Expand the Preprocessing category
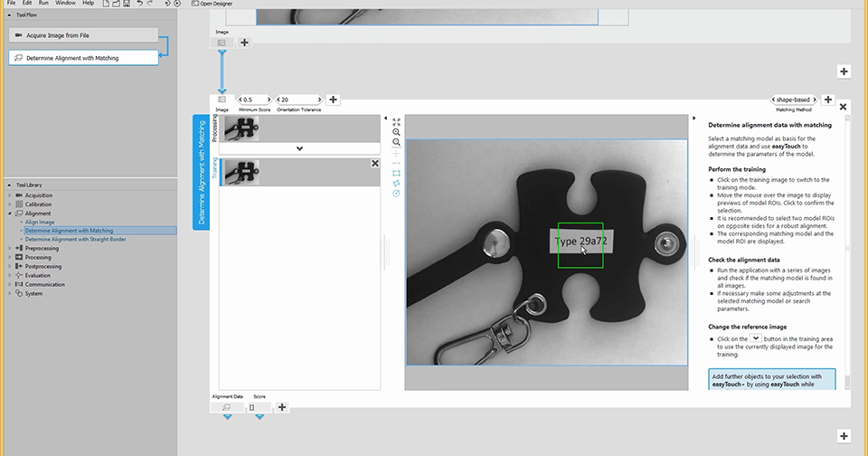This screenshot has height=456, width=868. coord(9,248)
